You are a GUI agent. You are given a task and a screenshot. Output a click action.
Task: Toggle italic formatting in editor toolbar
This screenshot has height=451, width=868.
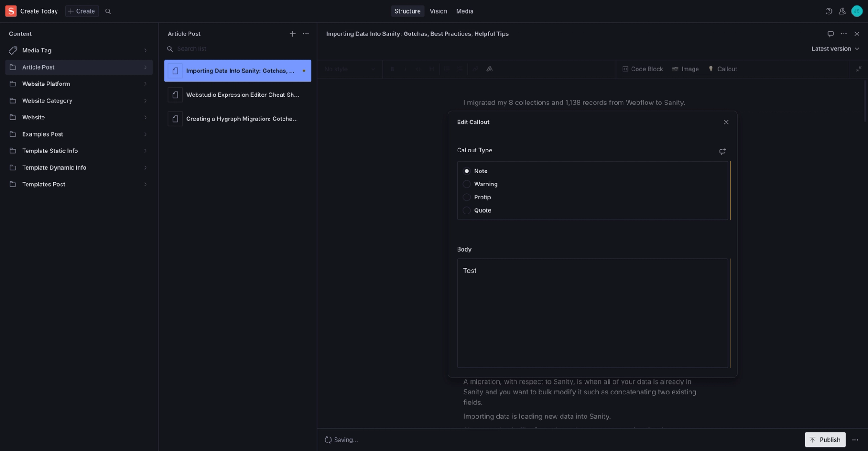405,69
